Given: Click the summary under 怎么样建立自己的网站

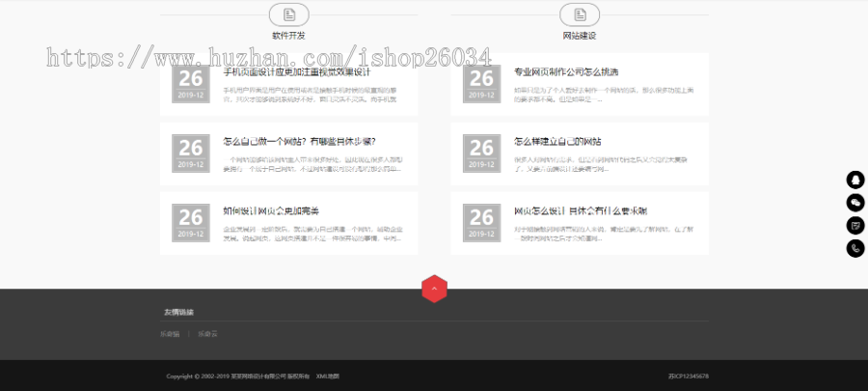Looking at the screenshot, I should (x=601, y=164).
